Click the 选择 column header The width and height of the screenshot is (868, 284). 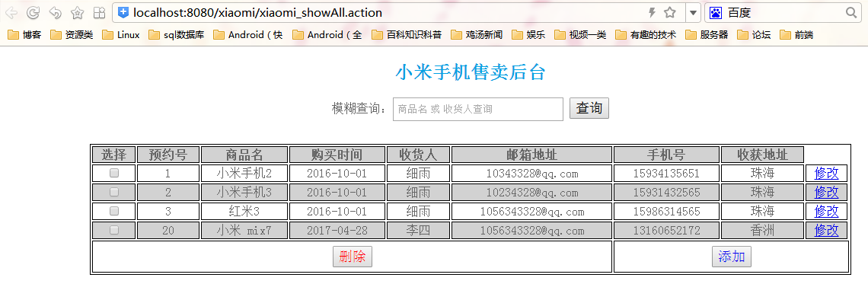(114, 155)
